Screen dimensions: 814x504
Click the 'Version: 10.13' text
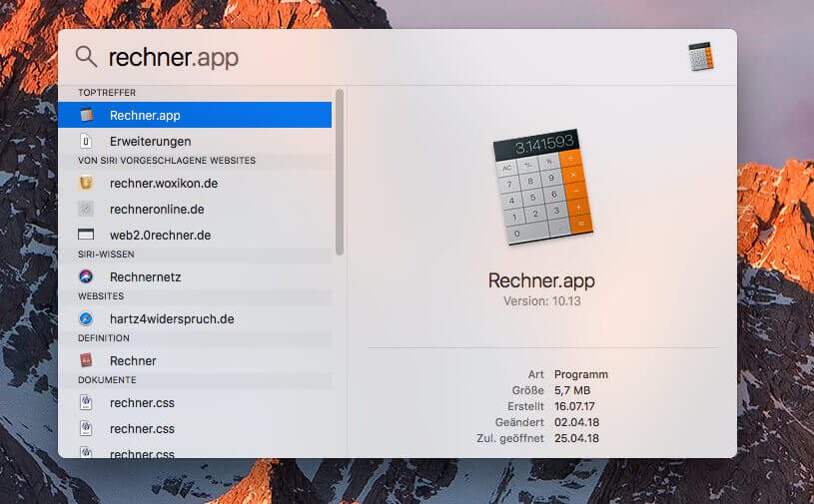[542, 301]
